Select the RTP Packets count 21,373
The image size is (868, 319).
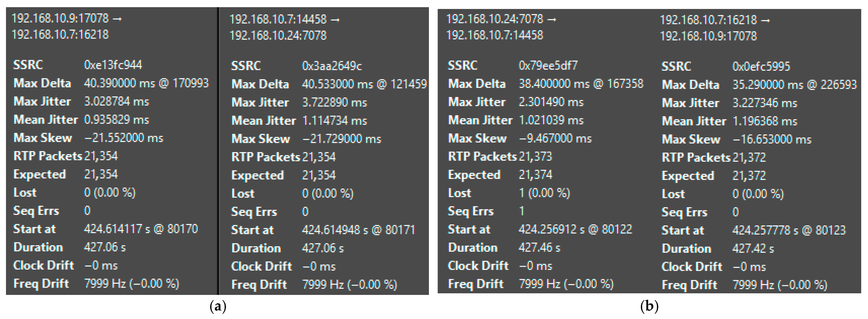pos(535,157)
